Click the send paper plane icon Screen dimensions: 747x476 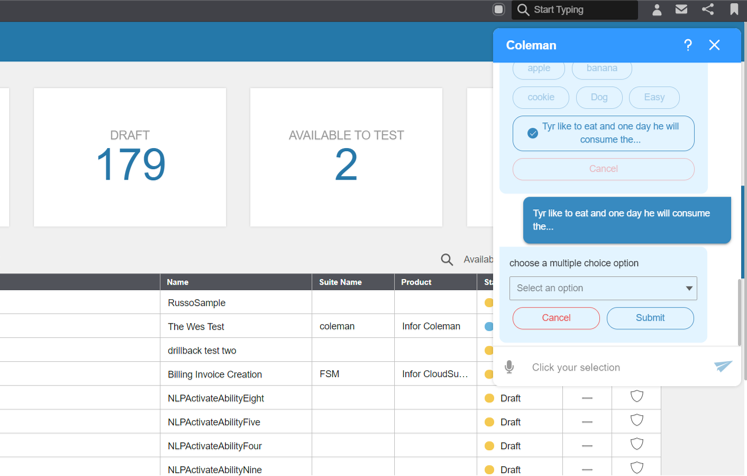[x=723, y=366]
